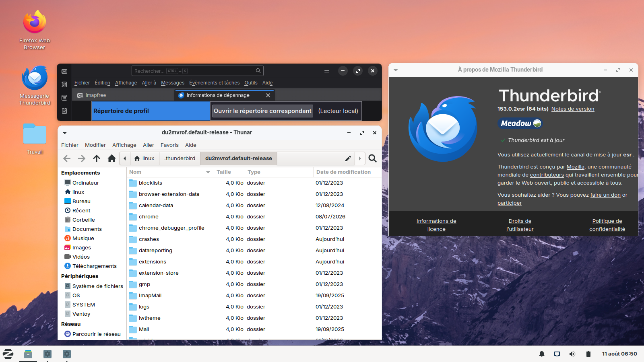Open the Affichage menu in Thunar
Screen dimensions: 644x362
coord(124,145)
